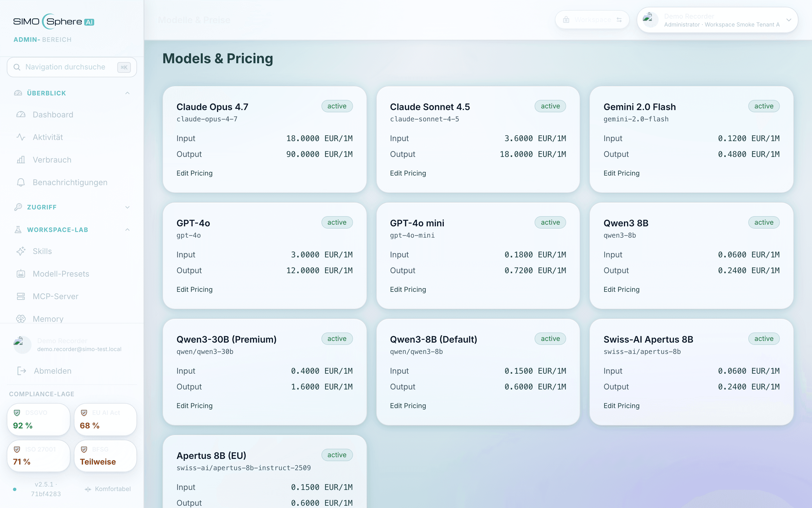Screen dimensions: 812x508
Task: Click the active badge on Apertus 8B (EU)
Action: click(337, 455)
